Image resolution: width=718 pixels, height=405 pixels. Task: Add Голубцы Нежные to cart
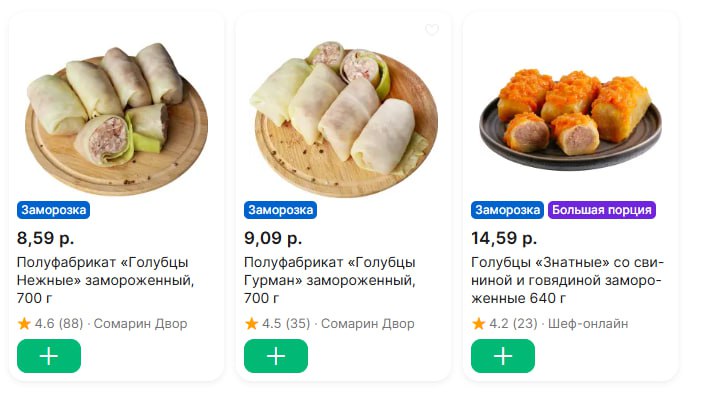tap(49, 356)
